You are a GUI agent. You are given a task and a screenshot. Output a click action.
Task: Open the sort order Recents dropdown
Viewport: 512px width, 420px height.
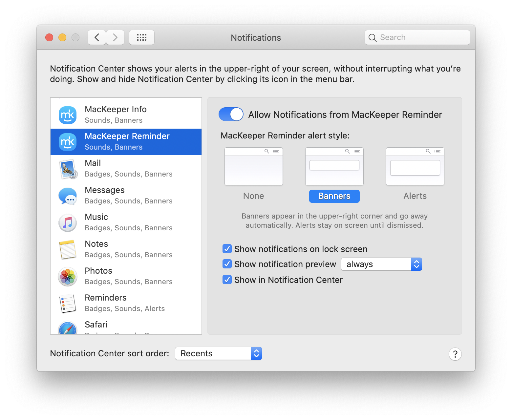[x=219, y=353]
